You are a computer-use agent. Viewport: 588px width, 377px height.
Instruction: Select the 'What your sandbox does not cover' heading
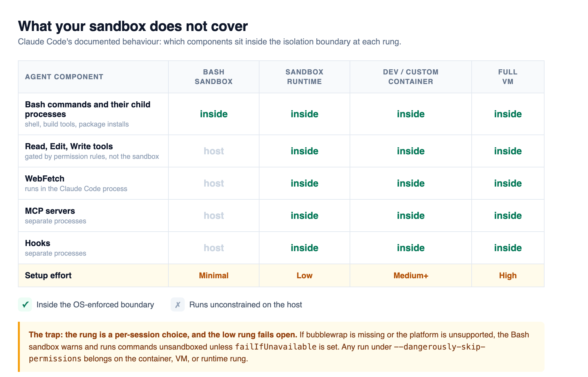pyautogui.click(x=133, y=26)
